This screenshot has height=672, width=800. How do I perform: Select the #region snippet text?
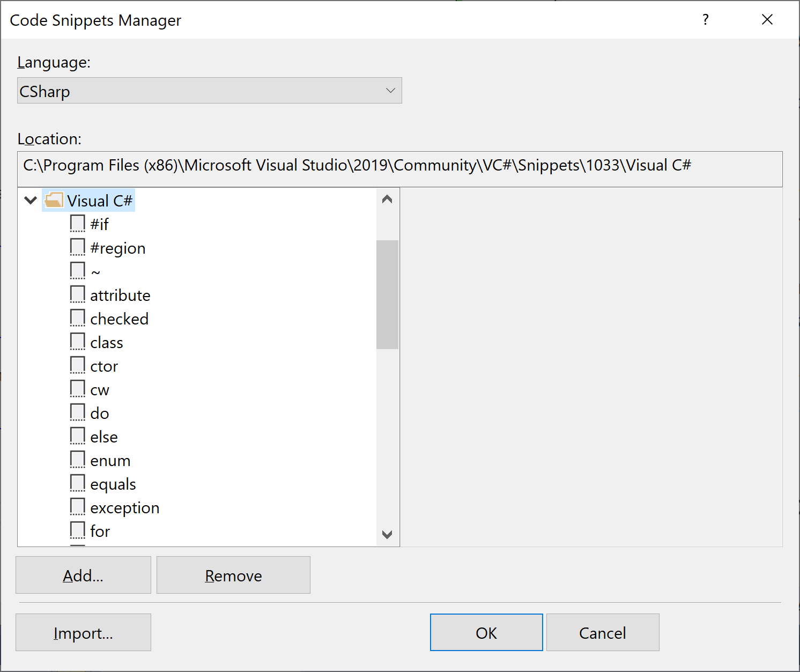118,248
